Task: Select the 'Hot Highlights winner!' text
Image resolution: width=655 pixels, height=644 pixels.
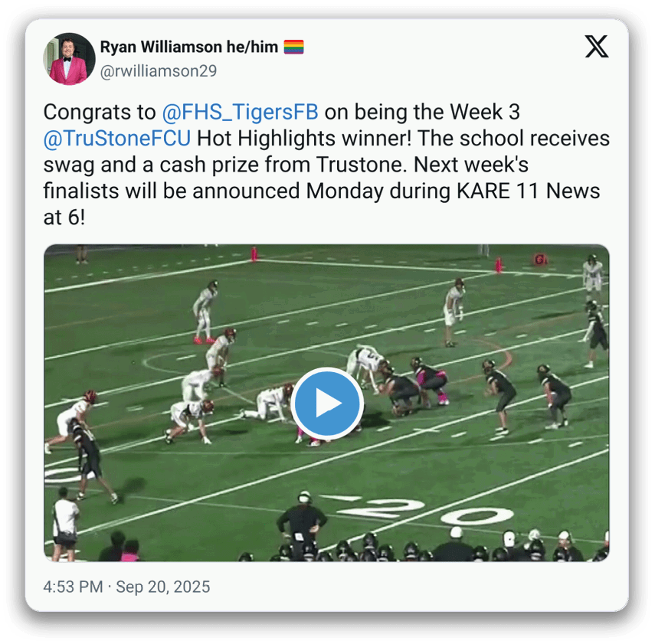Action: tap(304, 139)
